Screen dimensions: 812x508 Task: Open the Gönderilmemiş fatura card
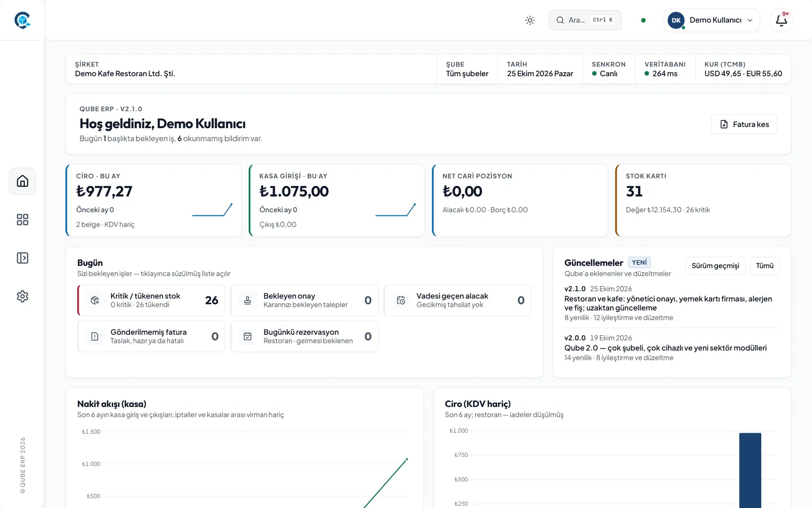[151, 336]
